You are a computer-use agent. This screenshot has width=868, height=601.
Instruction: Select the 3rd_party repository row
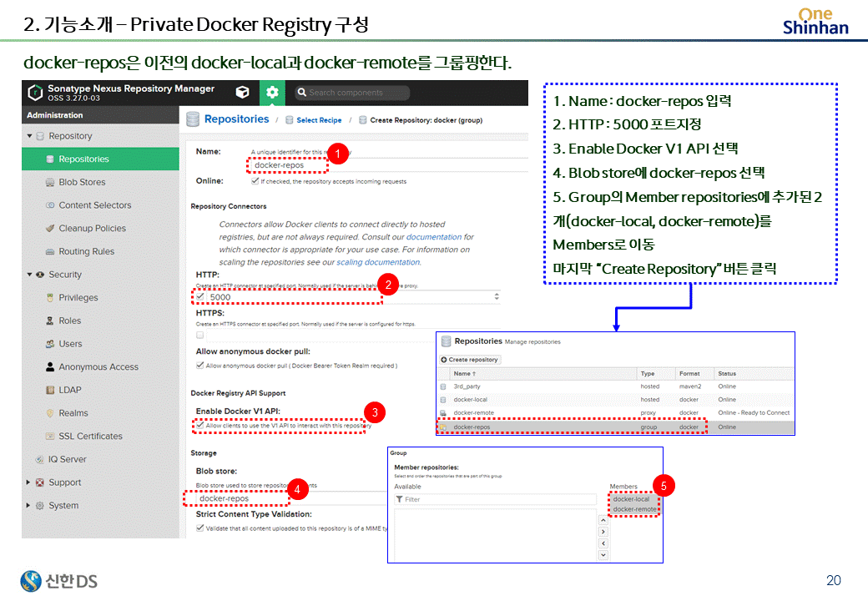tap(616, 386)
